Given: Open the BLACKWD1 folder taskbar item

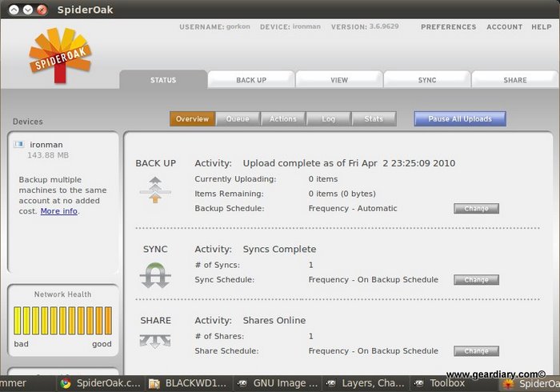Looking at the screenshot, I should click(x=187, y=383).
